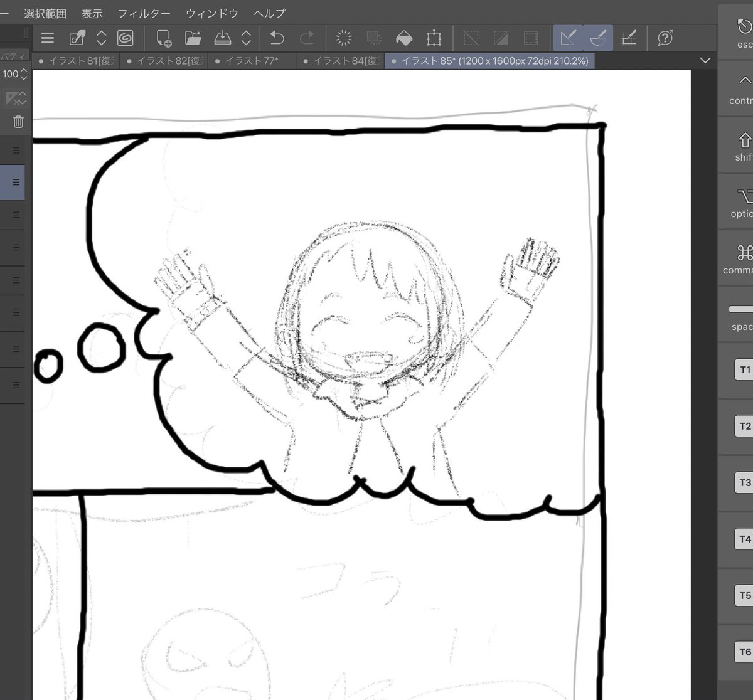Launch CLIP STUDIO spiral icon
The width and height of the screenshot is (753, 700).
[125, 38]
